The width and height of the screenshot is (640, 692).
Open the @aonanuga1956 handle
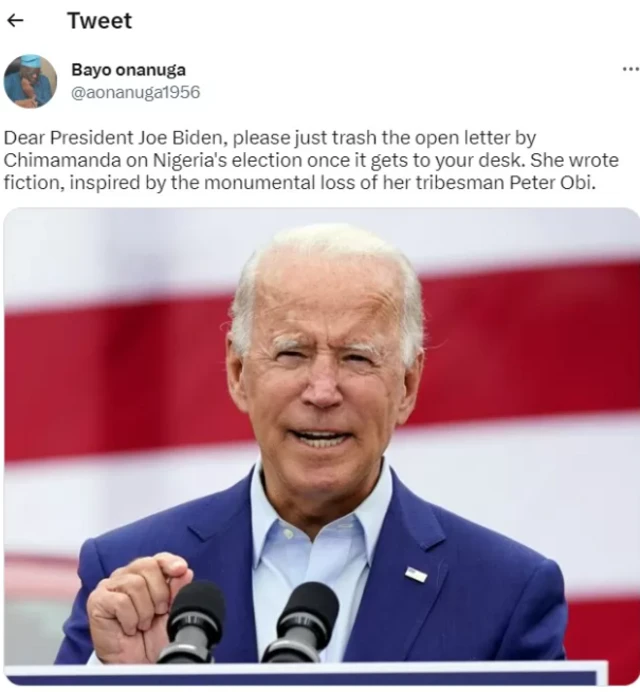[x=136, y=92]
